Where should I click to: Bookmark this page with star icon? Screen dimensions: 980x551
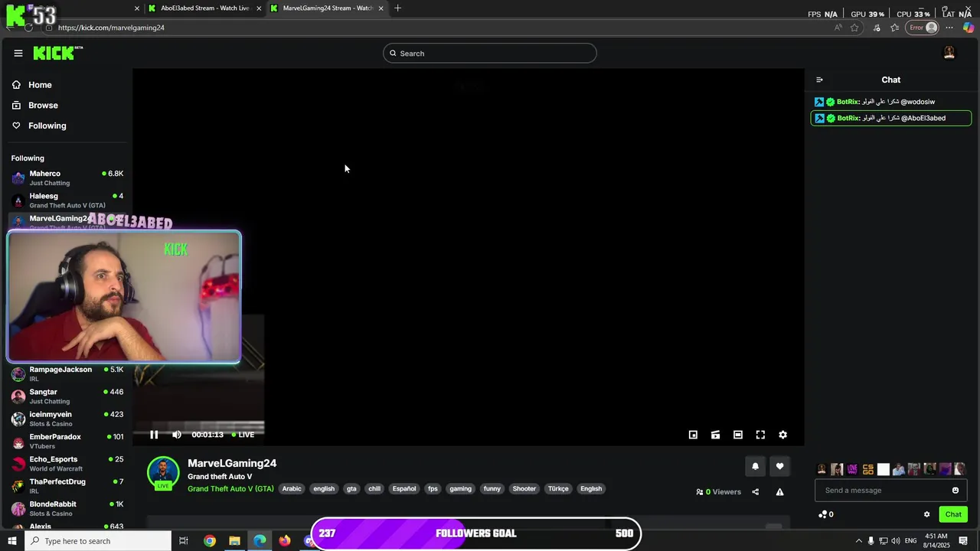coord(854,28)
